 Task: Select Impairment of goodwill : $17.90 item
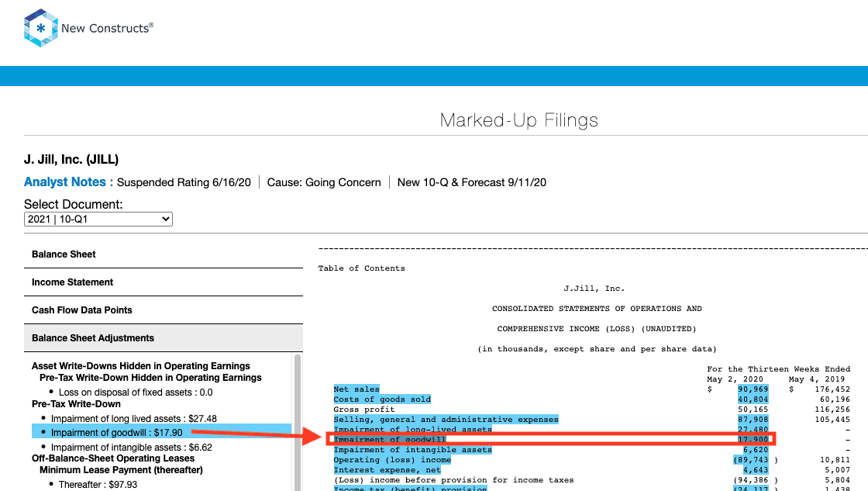117,433
